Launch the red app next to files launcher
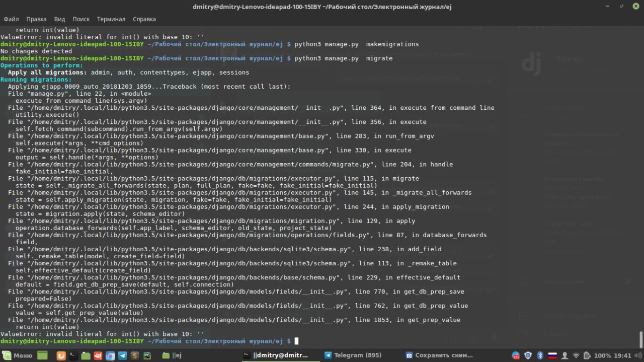Viewport: 644px width, 362px height. [x=98, y=355]
